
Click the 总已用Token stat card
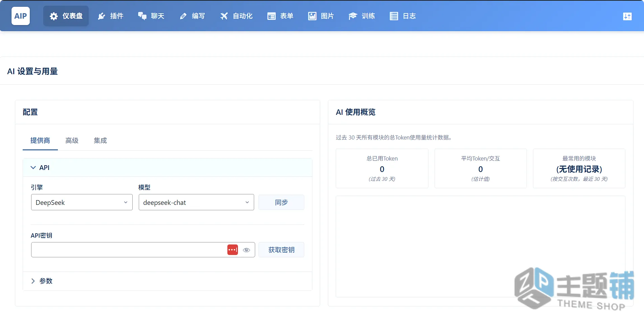coord(382,168)
